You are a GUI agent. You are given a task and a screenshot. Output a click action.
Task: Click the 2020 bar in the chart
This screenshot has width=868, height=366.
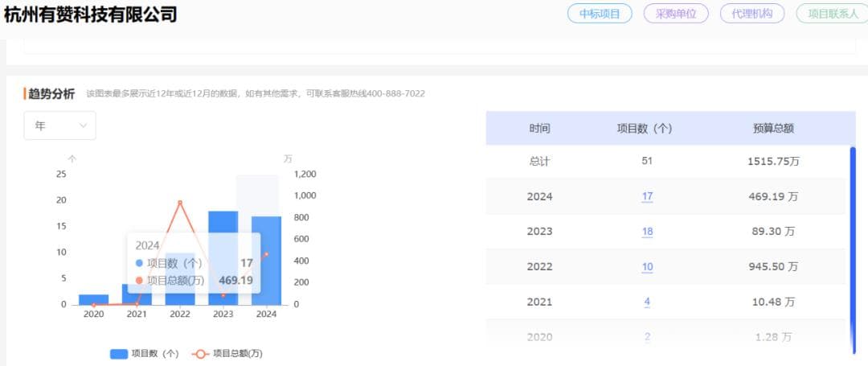(x=93, y=299)
